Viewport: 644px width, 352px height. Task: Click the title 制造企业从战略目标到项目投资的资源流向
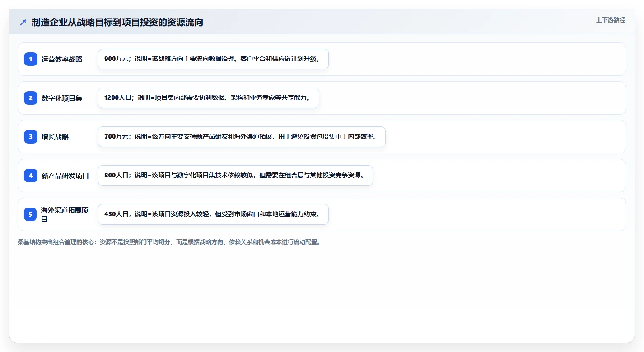(117, 22)
